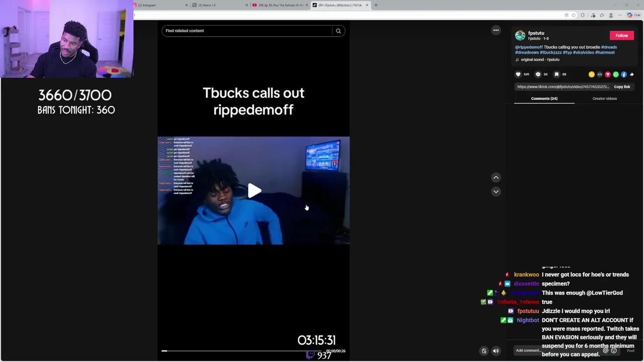
Task: Click the @ mention icon in comment box
Action: pyautogui.click(x=606, y=350)
